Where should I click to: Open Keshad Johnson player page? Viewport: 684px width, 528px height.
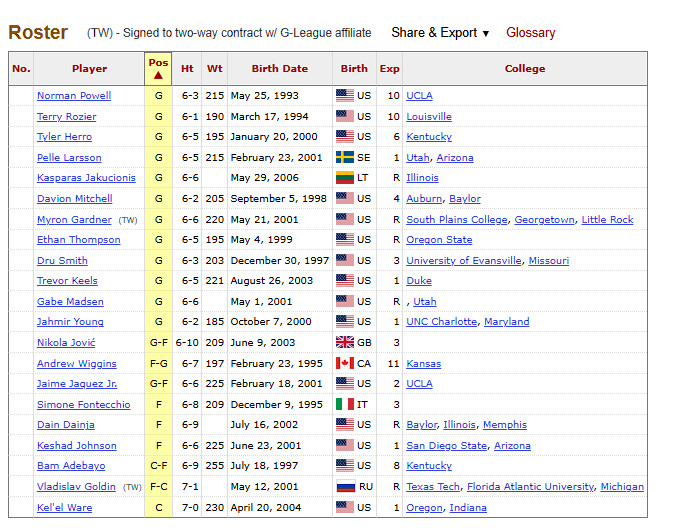[x=77, y=446]
